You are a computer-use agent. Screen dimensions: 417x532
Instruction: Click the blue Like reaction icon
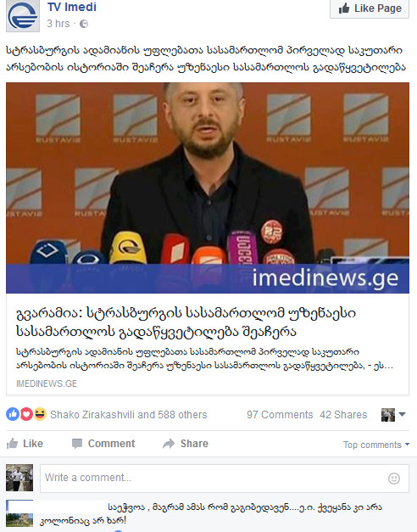pyautogui.click(x=13, y=414)
